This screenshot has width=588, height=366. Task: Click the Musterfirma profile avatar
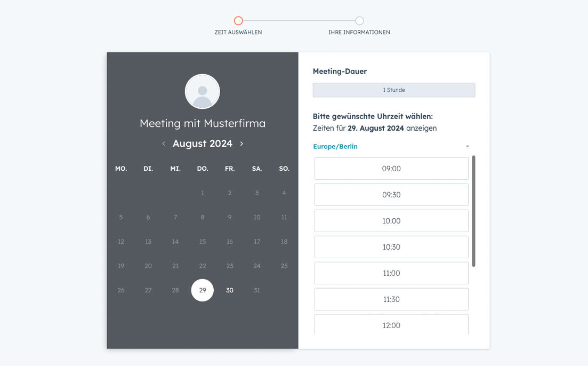203,91
